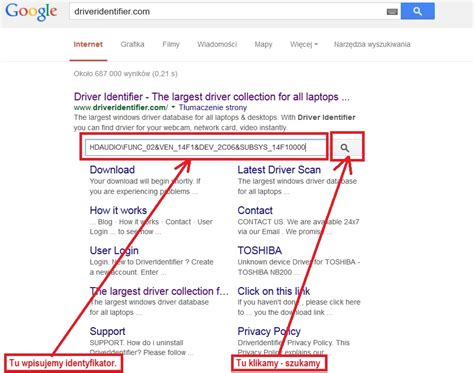
Task: Open the Driver Identifier result title link
Action: tap(212, 97)
